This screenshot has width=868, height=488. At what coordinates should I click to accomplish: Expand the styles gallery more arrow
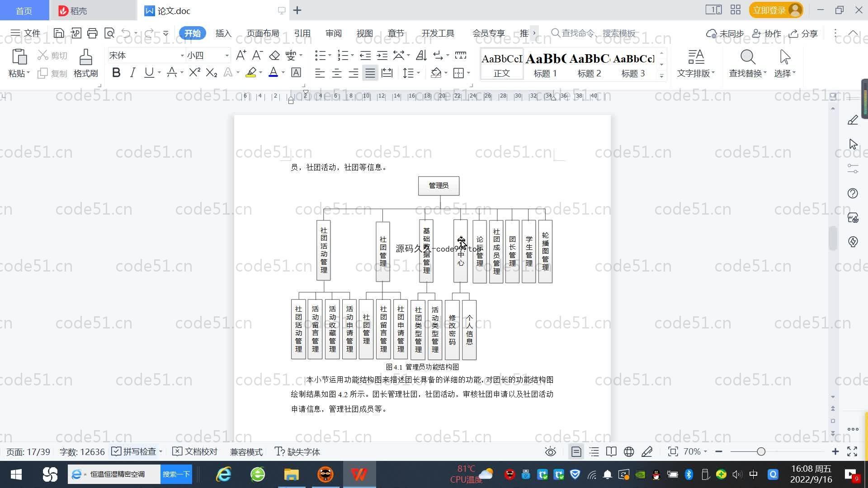pos(661,75)
